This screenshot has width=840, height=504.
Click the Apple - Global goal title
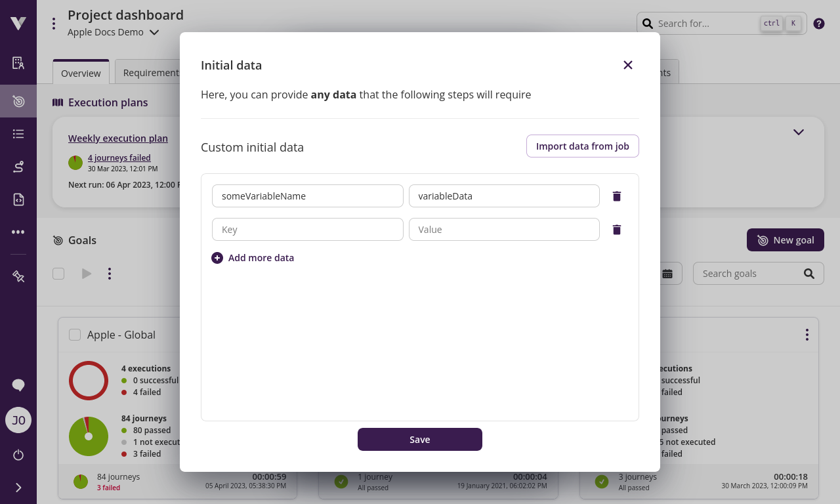click(121, 335)
